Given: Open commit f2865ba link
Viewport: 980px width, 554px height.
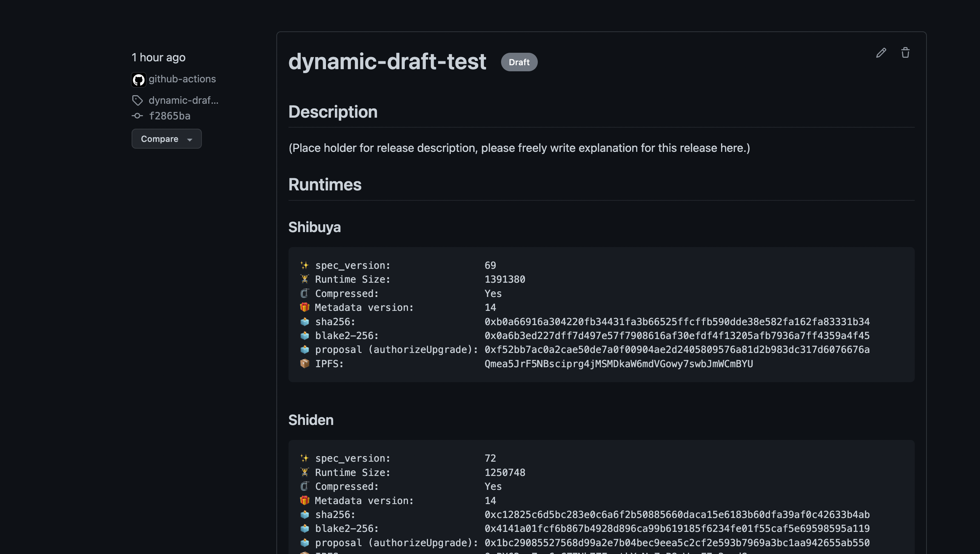Looking at the screenshot, I should coord(169,116).
